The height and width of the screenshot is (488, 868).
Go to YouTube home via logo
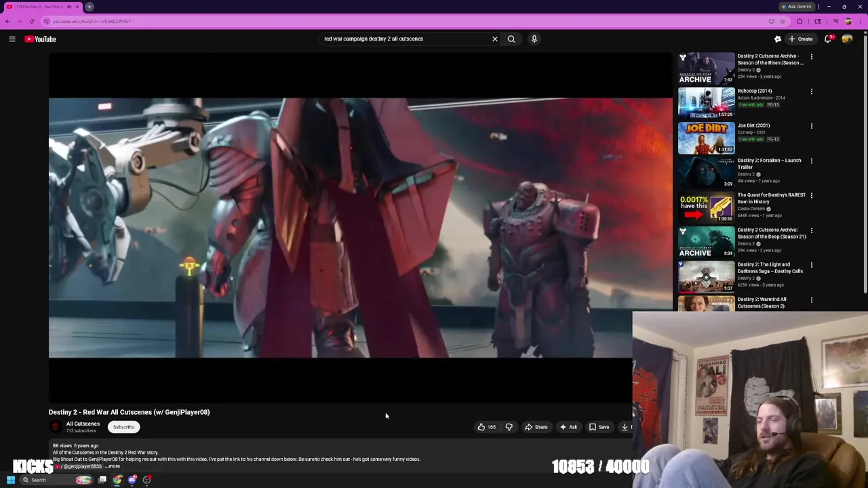tap(41, 39)
